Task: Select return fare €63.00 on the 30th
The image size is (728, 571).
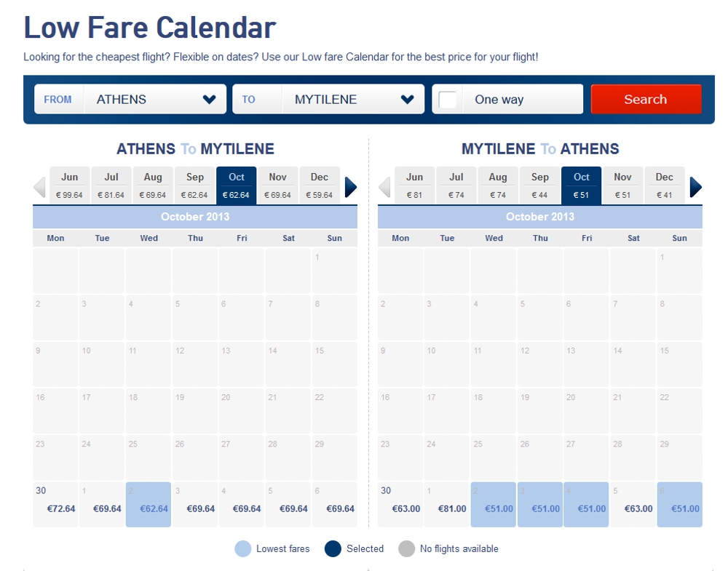Action: click(x=400, y=505)
